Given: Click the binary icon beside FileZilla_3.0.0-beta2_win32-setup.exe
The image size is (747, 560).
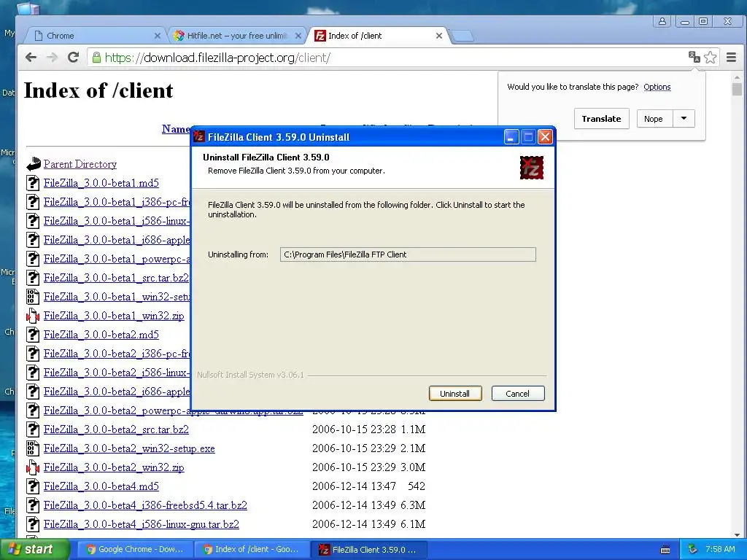Looking at the screenshot, I should click(32, 448).
